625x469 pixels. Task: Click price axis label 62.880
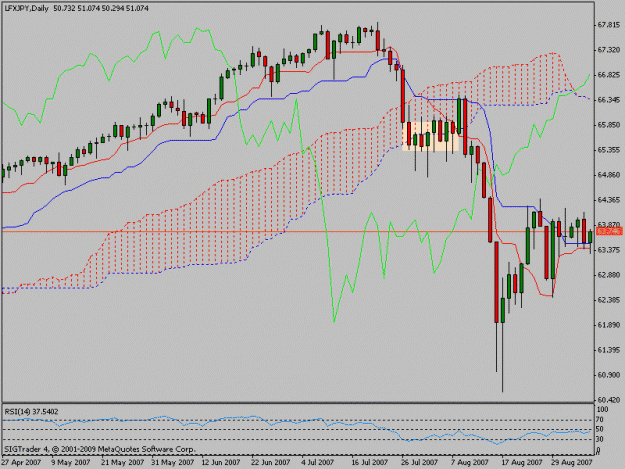click(609, 275)
